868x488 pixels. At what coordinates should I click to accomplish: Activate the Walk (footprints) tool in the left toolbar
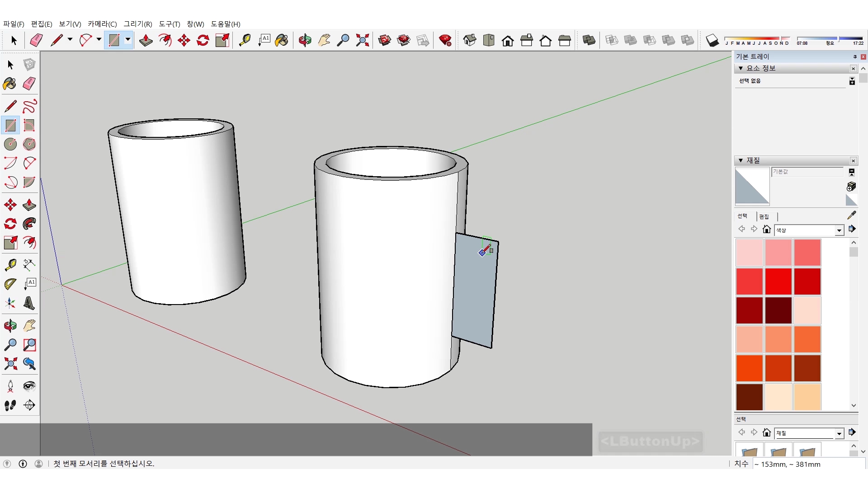(x=10, y=405)
